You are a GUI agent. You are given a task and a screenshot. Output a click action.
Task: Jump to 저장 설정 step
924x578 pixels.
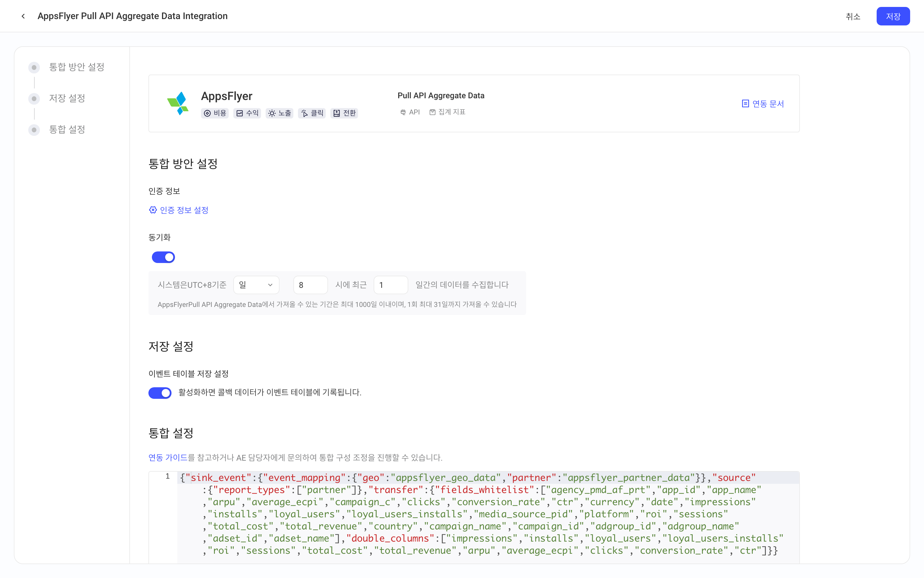pos(67,98)
